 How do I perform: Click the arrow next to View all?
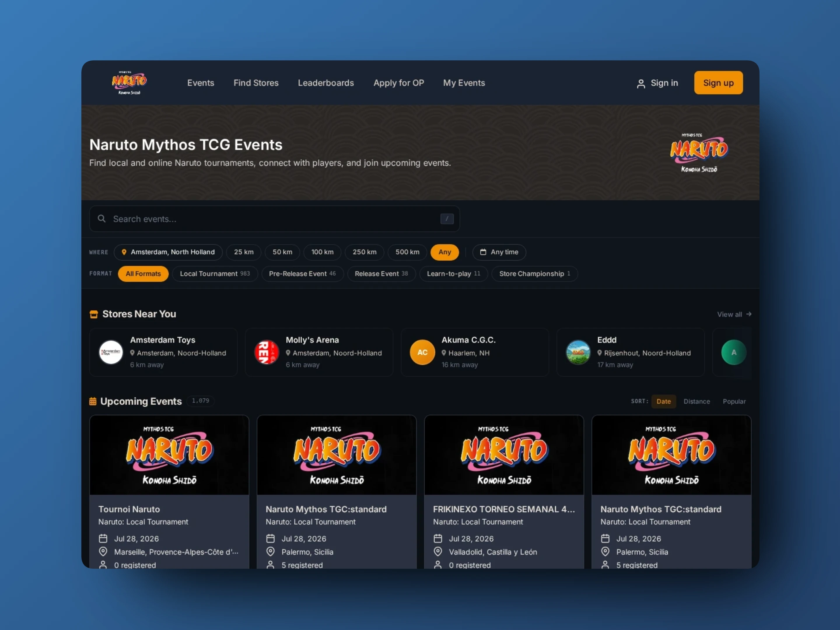(x=749, y=314)
